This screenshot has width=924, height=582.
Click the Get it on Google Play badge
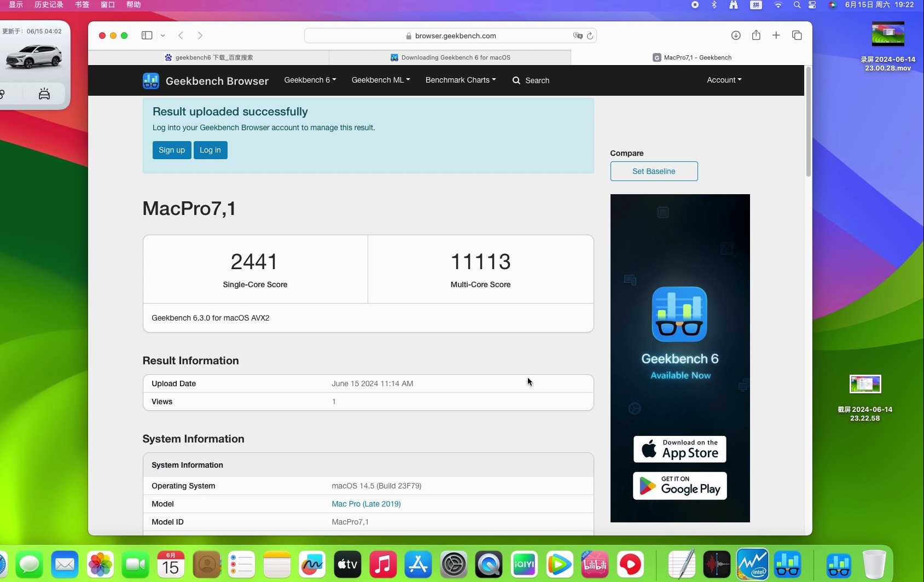(680, 486)
